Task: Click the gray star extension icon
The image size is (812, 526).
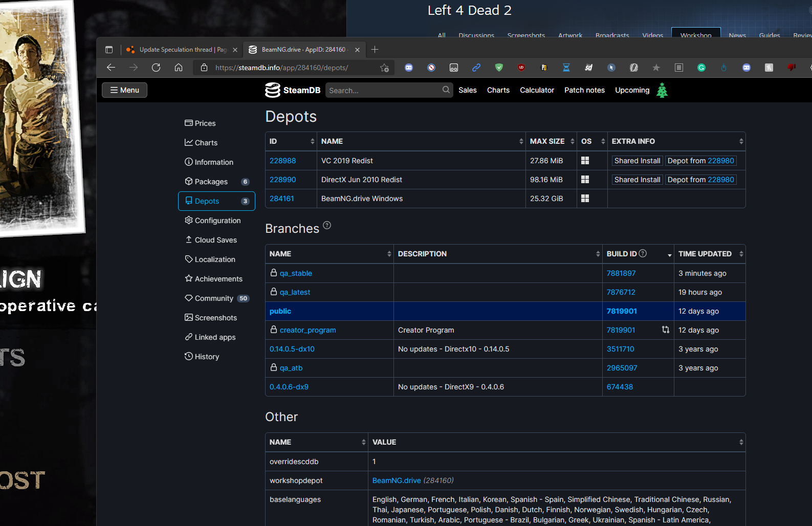Action: point(656,68)
